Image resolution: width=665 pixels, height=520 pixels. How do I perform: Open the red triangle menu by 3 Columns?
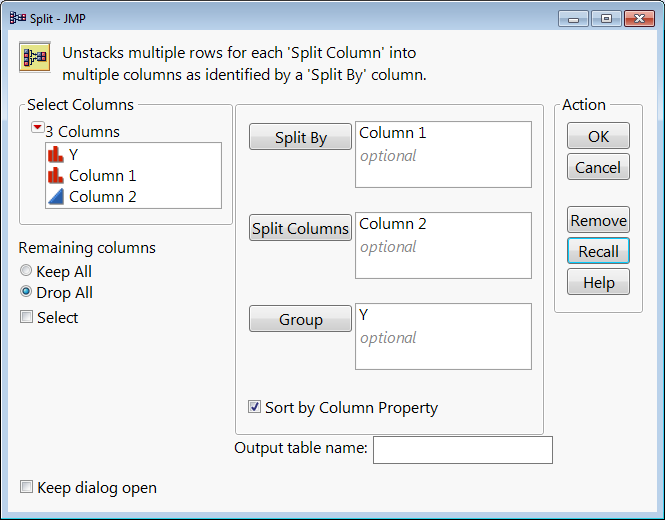pos(37,129)
